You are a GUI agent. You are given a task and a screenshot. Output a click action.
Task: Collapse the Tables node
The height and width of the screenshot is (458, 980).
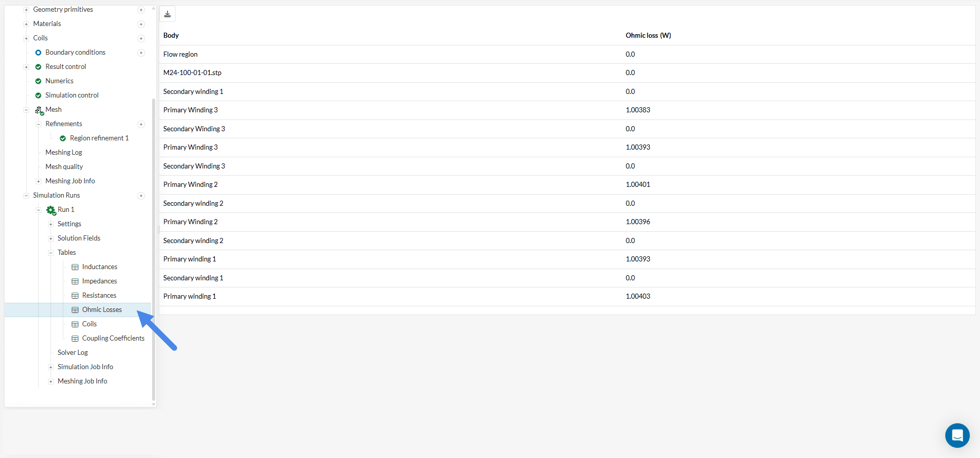[51, 253]
